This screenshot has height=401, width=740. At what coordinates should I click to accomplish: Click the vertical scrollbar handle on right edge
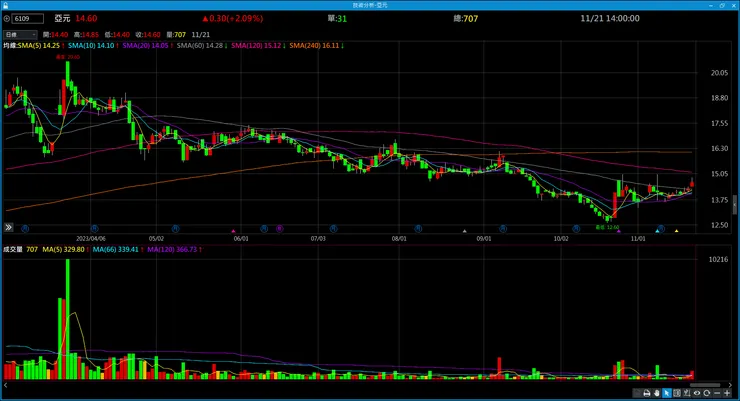point(734,205)
